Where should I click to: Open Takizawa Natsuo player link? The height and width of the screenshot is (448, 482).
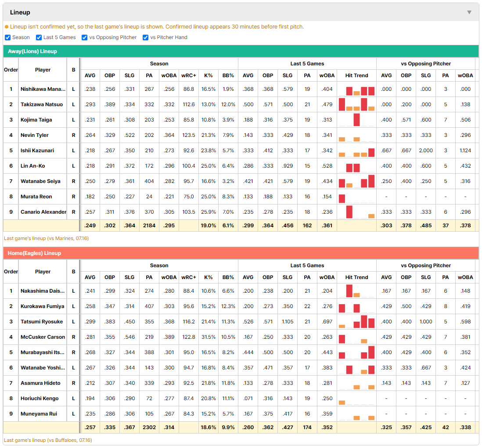click(42, 104)
